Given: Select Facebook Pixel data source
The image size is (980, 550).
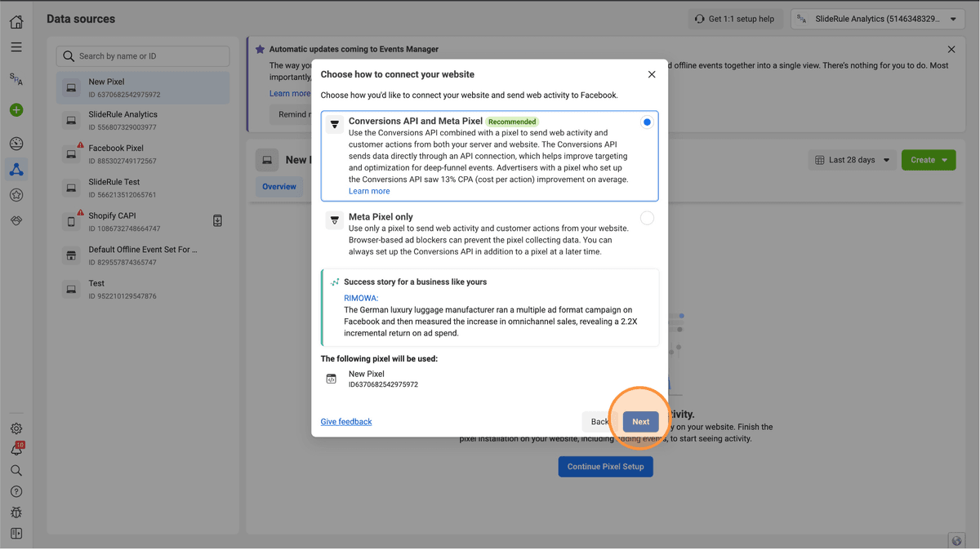Looking at the screenshot, I should coord(143,154).
